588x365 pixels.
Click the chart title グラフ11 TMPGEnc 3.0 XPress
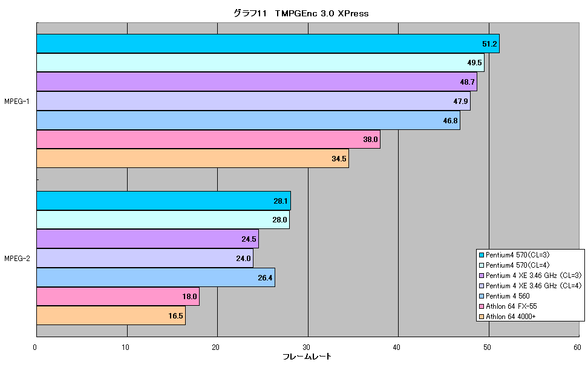(301, 13)
